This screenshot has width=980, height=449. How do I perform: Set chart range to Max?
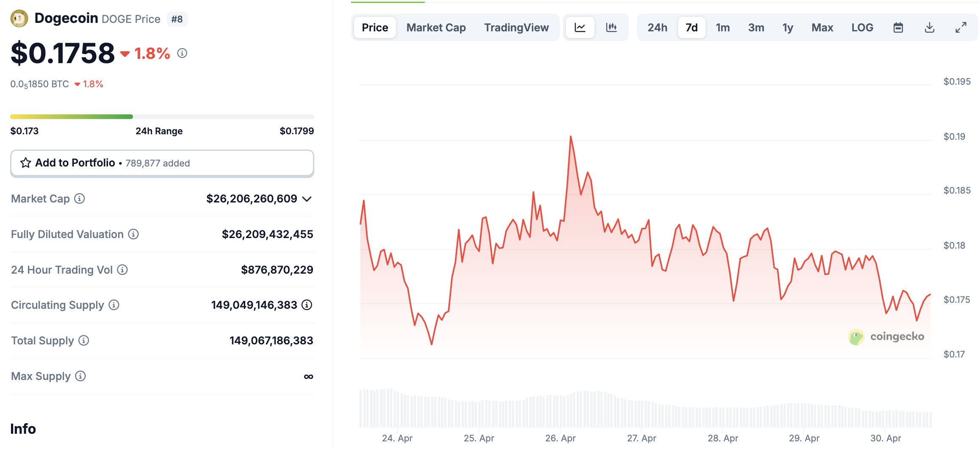coord(822,28)
